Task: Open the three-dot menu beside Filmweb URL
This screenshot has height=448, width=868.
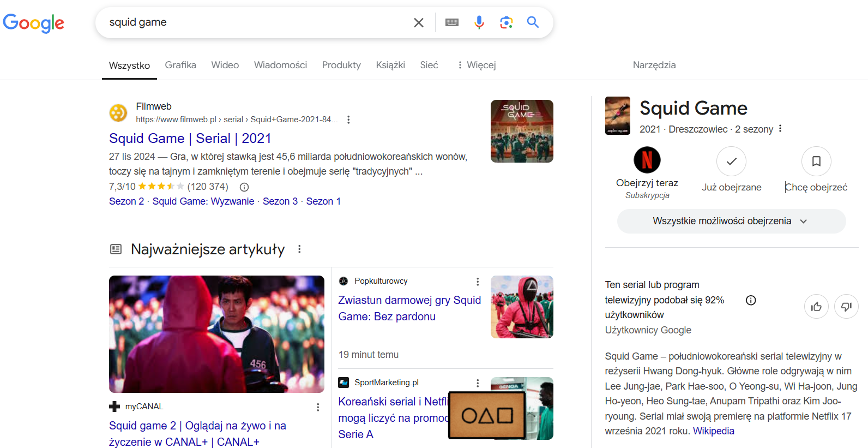Action: tap(348, 120)
